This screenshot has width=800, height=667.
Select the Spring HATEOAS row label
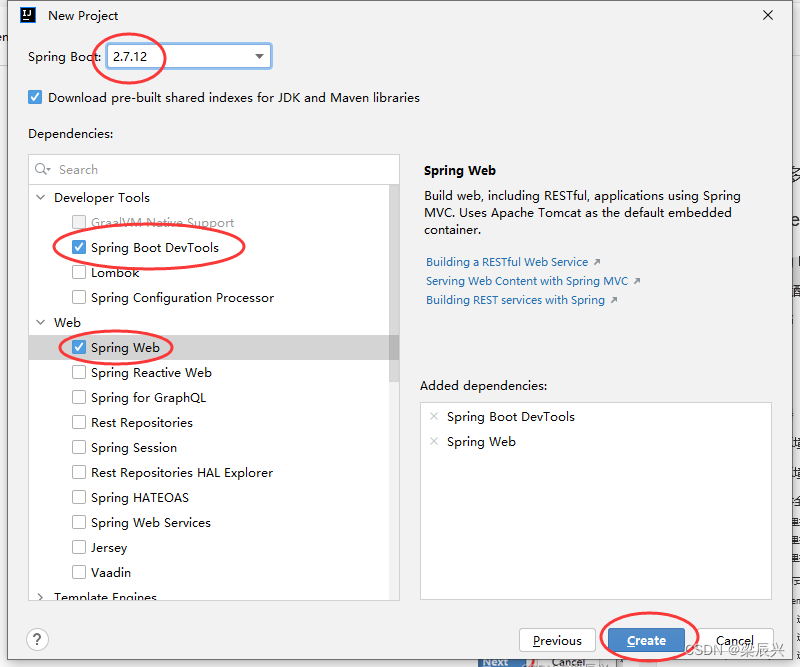coord(140,498)
